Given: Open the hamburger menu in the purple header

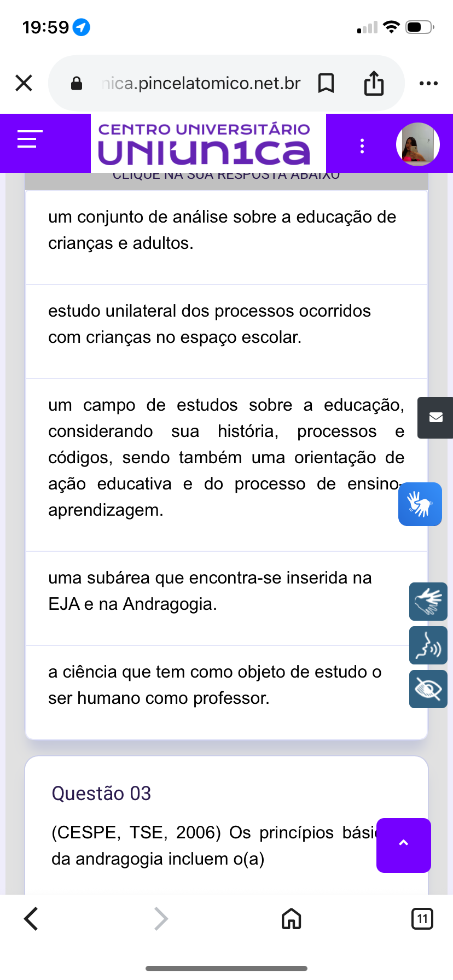Looking at the screenshot, I should (x=30, y=139).
